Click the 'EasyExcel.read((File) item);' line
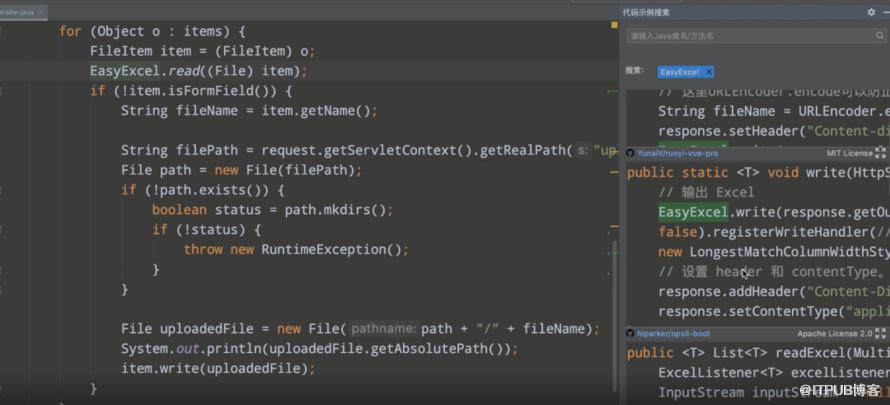Screen dimensions: 890x405 198,71
